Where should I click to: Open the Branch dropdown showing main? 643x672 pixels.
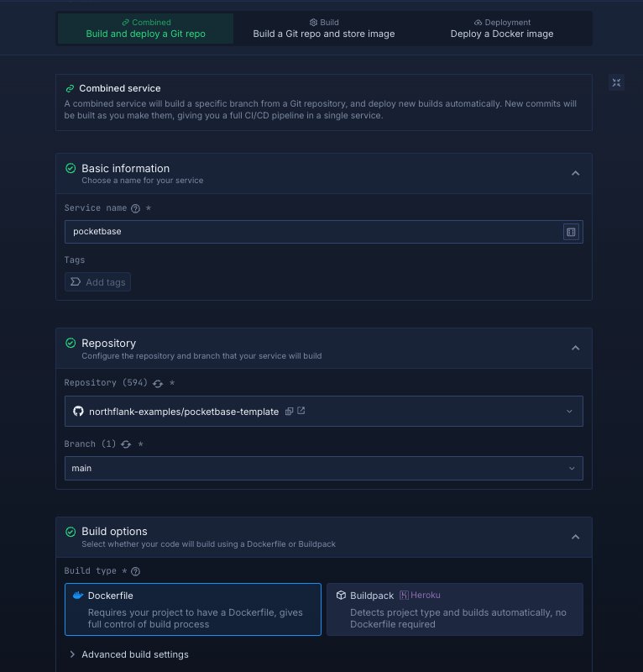(323, 468)
